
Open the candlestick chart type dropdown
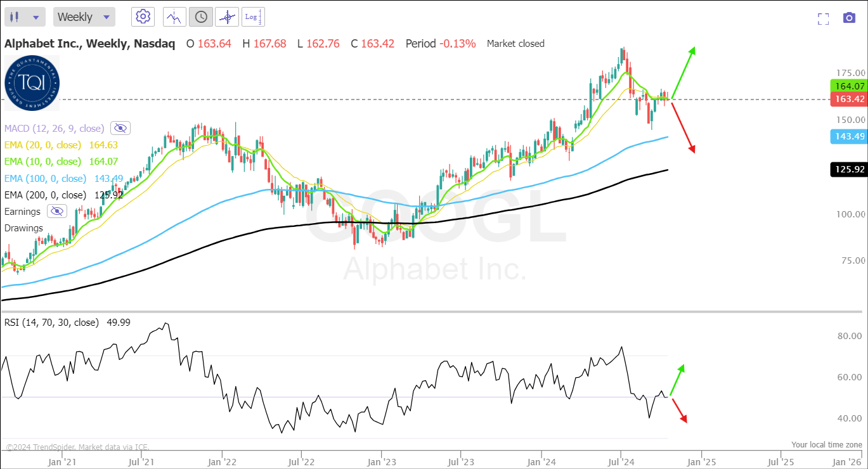tap(25, 17)
